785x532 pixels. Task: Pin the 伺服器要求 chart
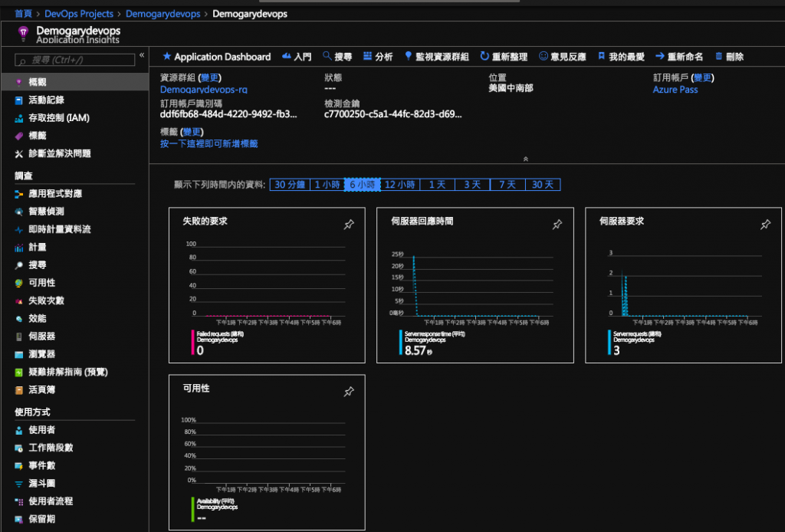pyautogui.click(x=766, y=225)
